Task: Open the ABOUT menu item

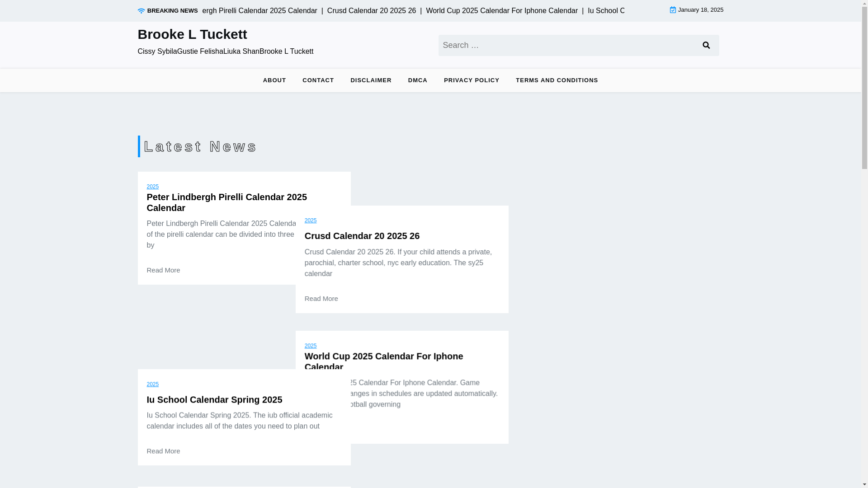Action: [274, 80]
